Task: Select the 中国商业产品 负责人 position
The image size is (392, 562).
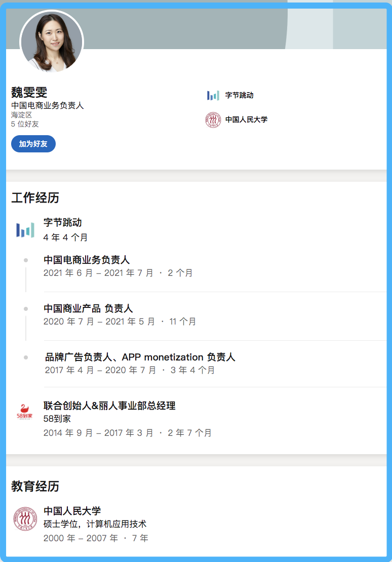Action: pyautogui.click(x=88, y=309)
